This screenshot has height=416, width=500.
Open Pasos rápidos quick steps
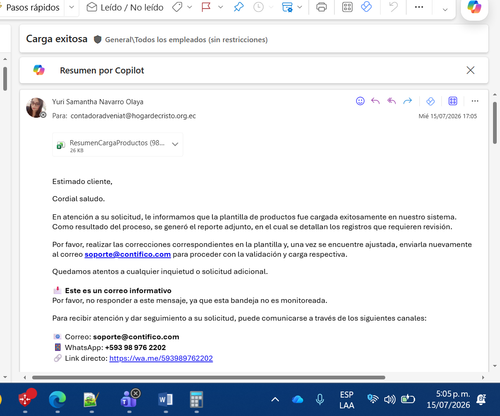32,7
